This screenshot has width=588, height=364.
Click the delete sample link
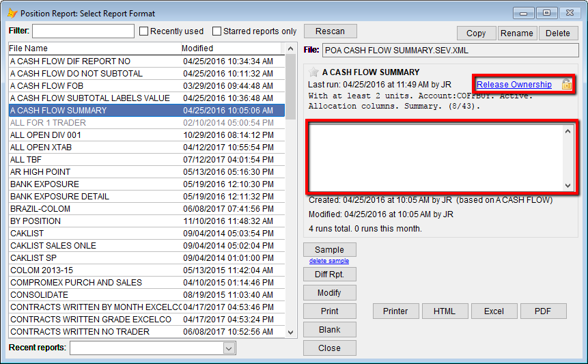tap(329, 261)
